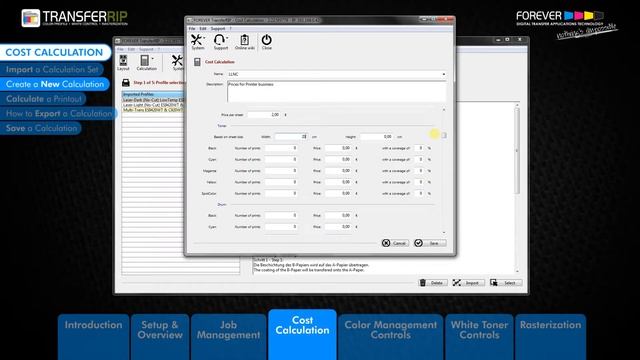Click Calculate a Printout chapter link

point(43,99)
